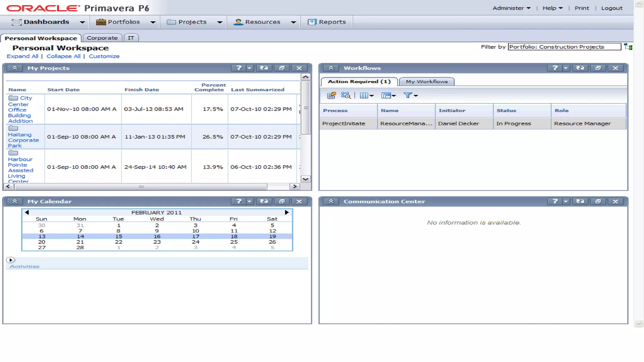The image size is (644, 362).
Task: Click the workflow open task icon
Action: (331, 95)
